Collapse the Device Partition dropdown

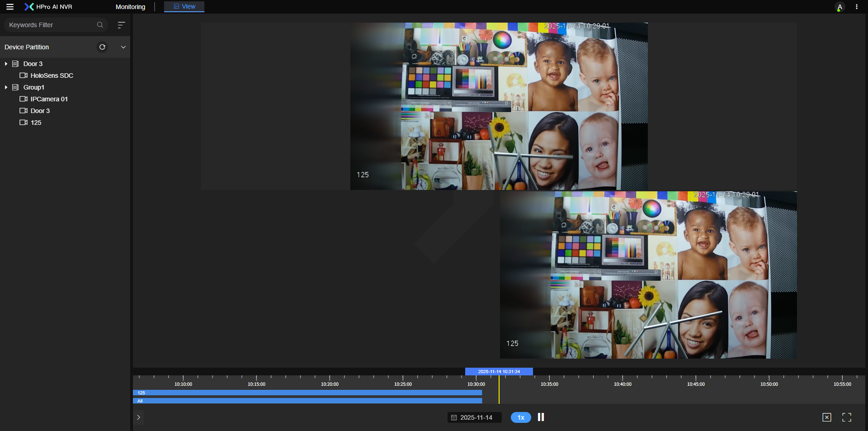(123, 47)
